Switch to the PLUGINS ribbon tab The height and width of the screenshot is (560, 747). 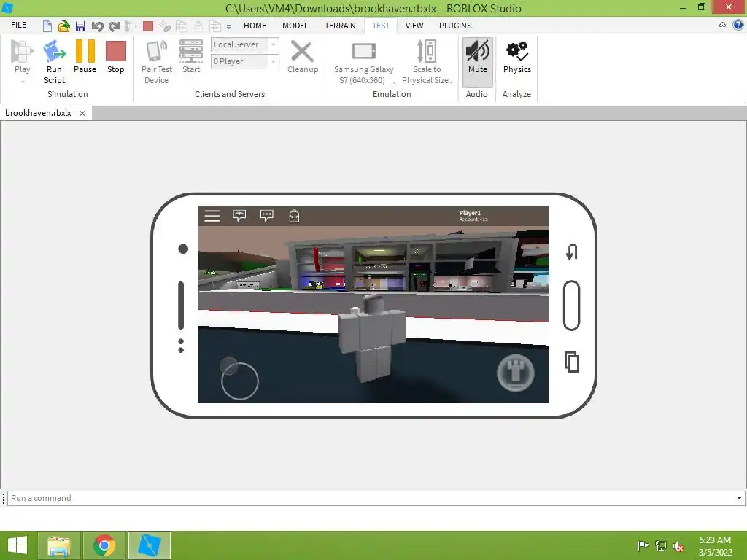tap(455, 26)
